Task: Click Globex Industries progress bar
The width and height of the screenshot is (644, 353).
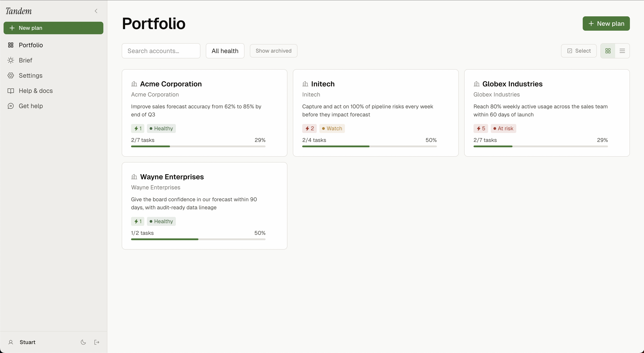Action: [540, 146]
